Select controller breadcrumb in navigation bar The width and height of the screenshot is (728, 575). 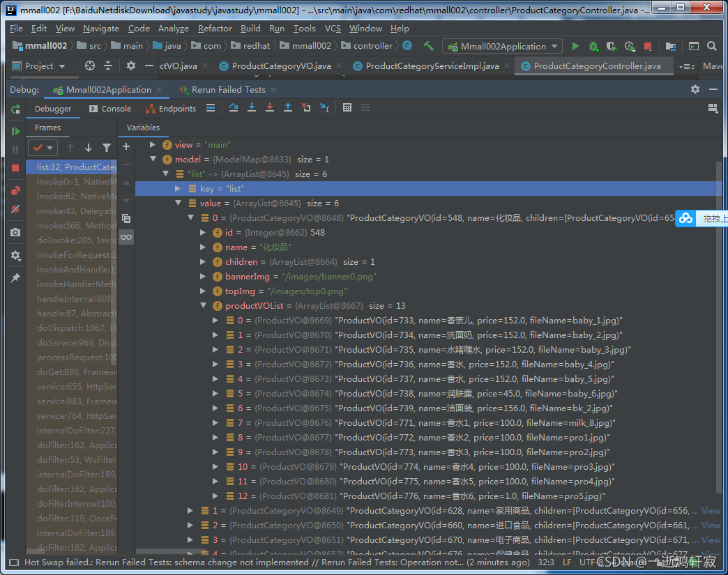click(367, 45)
